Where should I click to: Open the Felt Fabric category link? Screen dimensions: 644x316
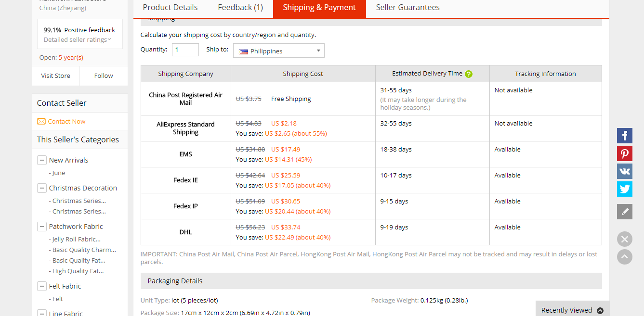coord(65,286)
